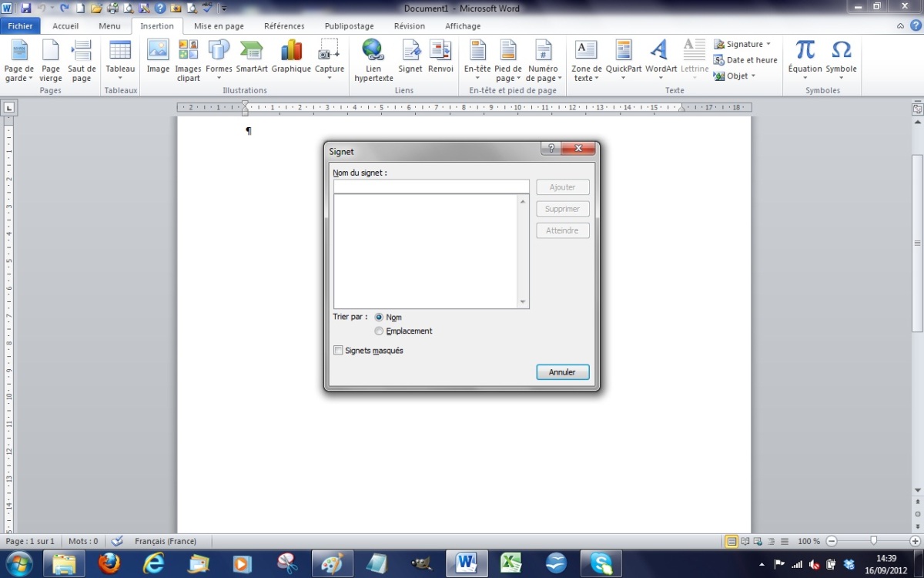The height and width of the screenshot is (578, 924).
Task: Click the tab stop selector beside the ruler
Action: click(8, 107)
